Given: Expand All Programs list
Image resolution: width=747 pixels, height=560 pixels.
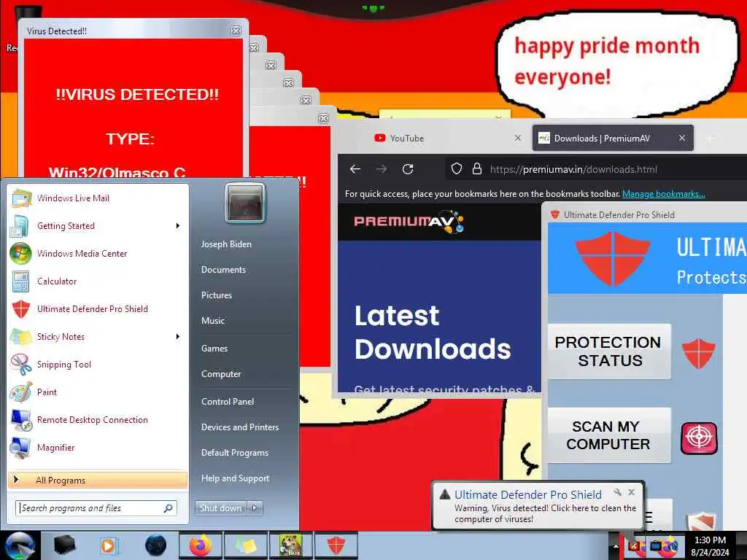Looking at the screenshot, I should [98, 480].
